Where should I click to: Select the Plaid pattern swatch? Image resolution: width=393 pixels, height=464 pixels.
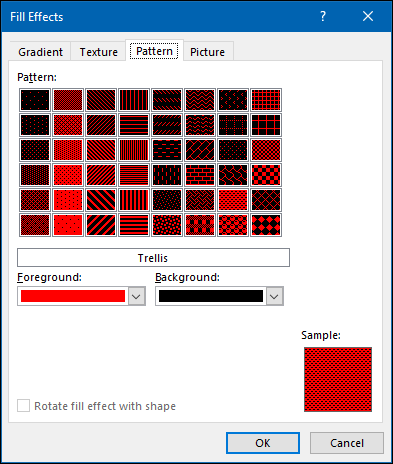[200, 225]
